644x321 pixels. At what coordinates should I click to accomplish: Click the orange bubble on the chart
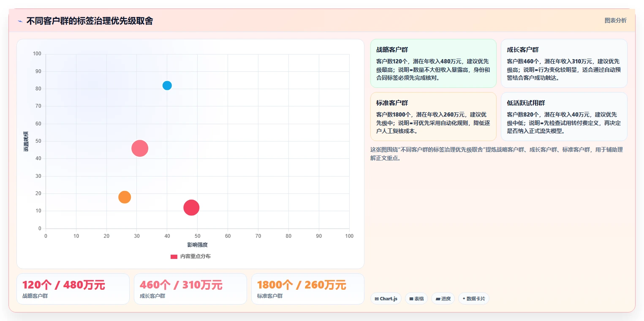click(125, 197)
